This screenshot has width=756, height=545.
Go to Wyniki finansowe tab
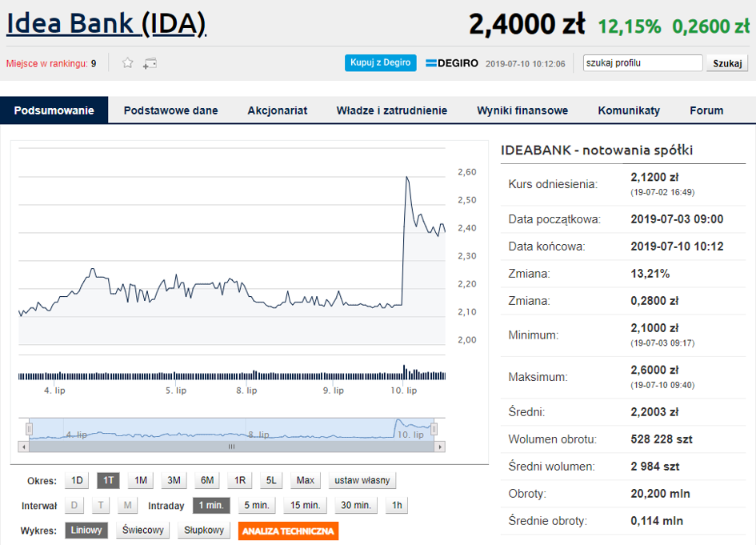pos(522,110)
